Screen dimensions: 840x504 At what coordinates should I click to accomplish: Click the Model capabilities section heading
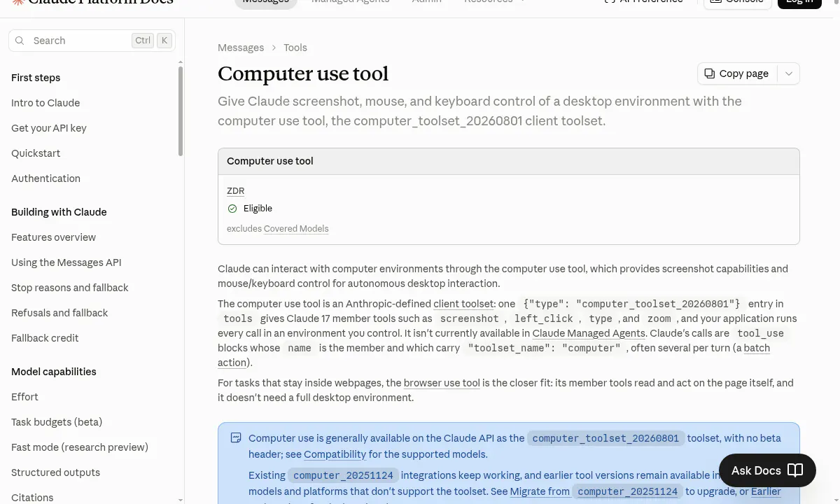[54, 372]
